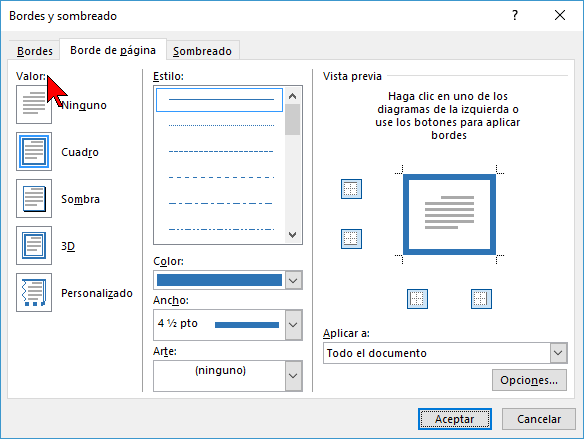This screenshot has width=584, height=439.
Task: Click the "4 ½ pto" width value
Action: 178,323
